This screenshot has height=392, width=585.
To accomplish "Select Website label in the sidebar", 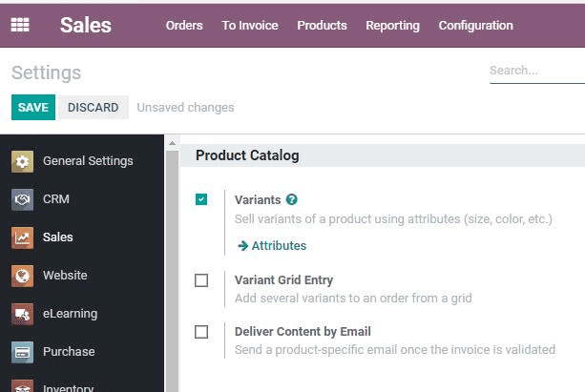I will [65, 276].
